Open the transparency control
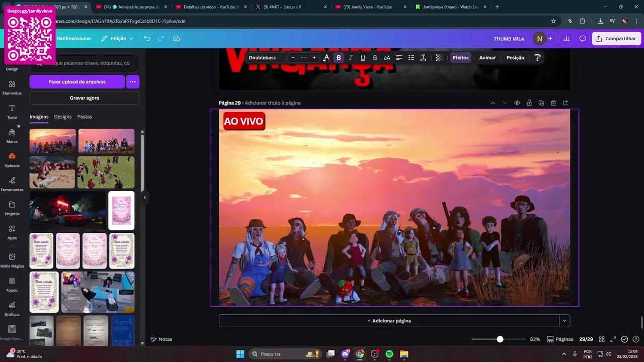 coord(439,58)
